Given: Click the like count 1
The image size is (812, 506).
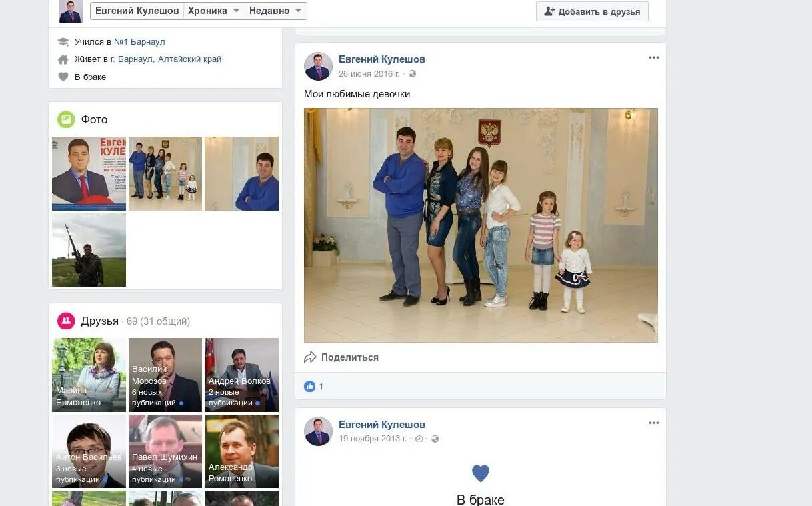Looking at the screenshot, I should click(x=321, y=387).
